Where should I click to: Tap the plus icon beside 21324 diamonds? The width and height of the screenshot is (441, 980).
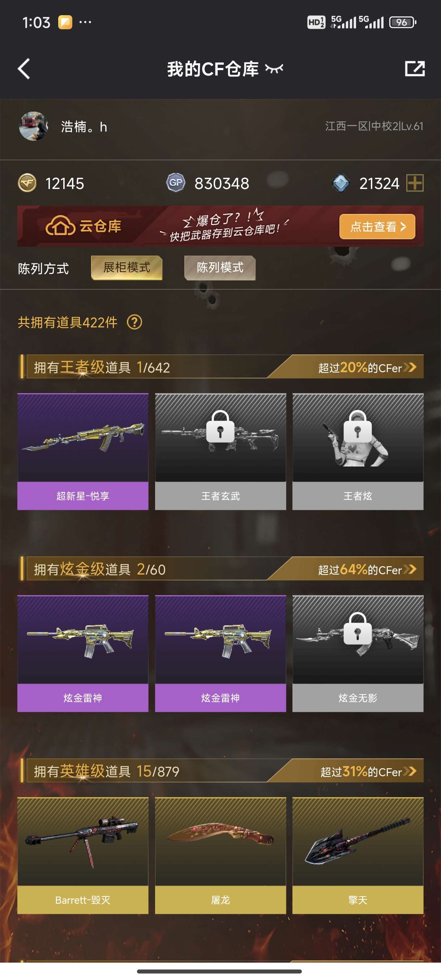415,183
